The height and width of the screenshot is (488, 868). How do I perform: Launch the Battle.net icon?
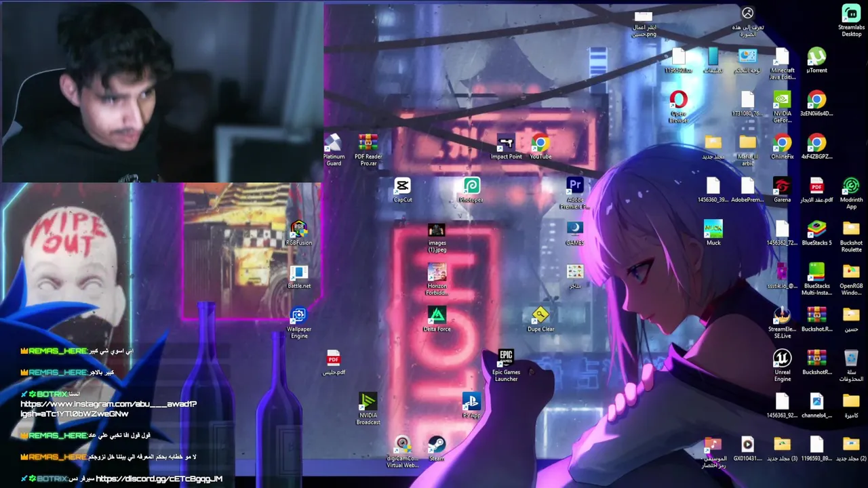(299, 276)
